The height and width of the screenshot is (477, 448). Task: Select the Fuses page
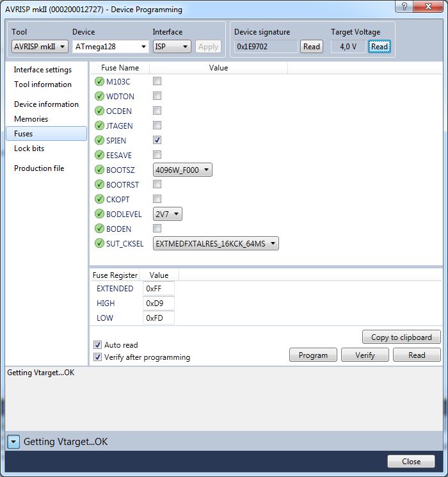(46, 134)
